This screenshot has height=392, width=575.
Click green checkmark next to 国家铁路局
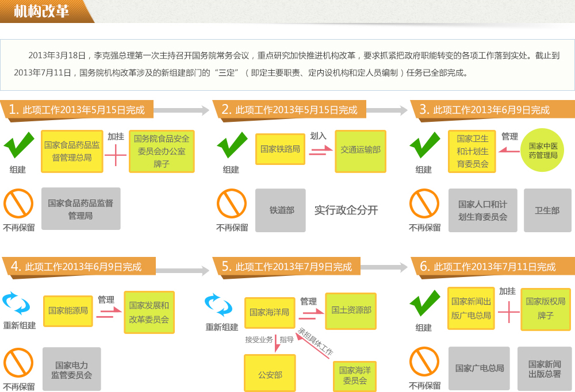click(x=232, y=145)
